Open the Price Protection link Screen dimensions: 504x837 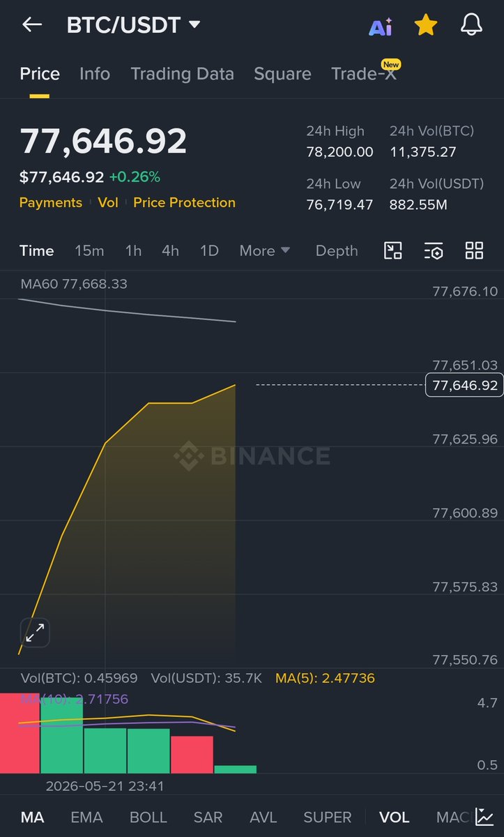click(x=184, y=202)
